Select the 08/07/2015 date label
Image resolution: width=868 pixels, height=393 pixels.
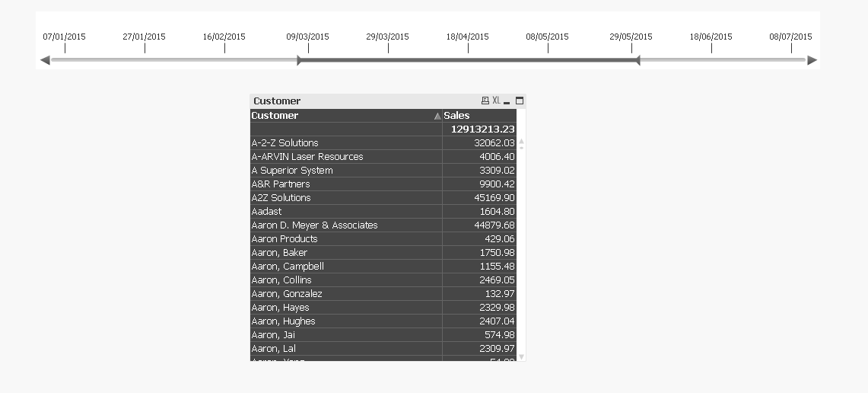click(790, 37)
